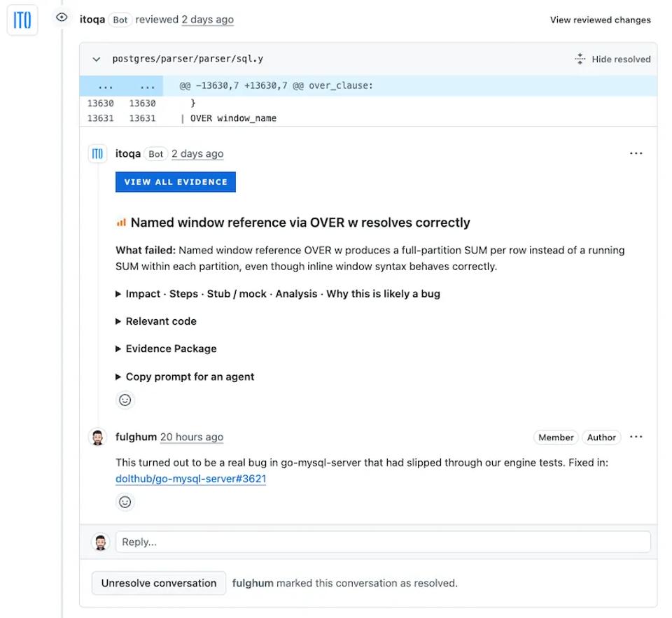The image size is (672, 618).
Task: Focus the Reply... input field
Action: pos(383,542)
